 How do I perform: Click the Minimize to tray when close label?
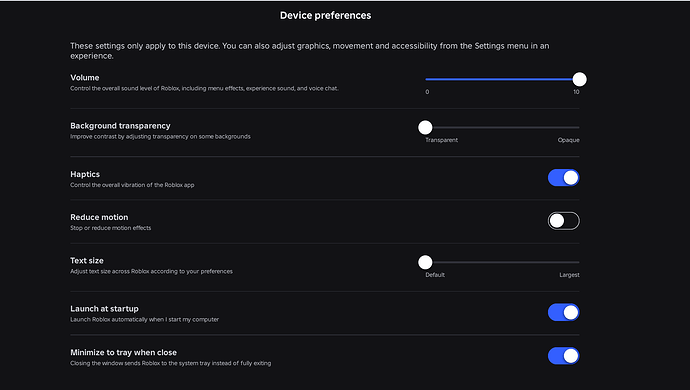(123, 353)
